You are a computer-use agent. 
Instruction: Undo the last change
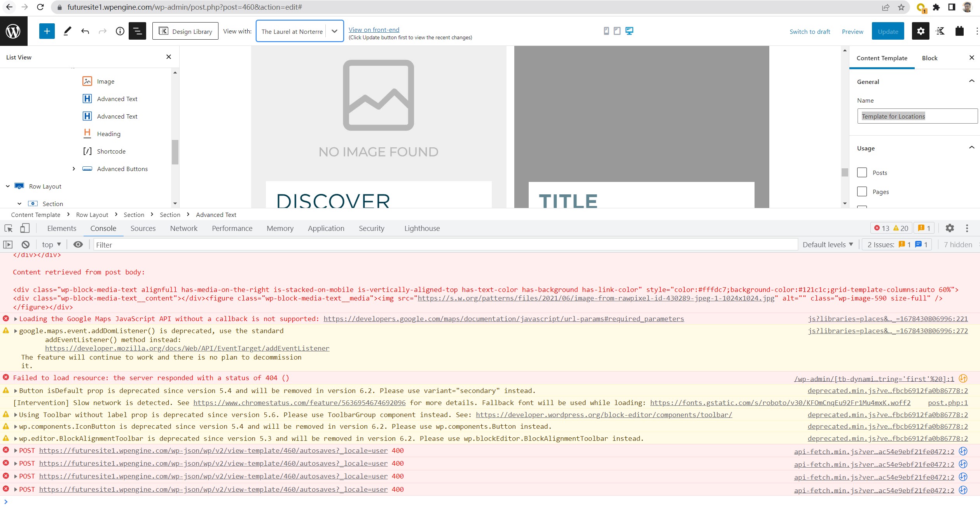pos(85,31)
